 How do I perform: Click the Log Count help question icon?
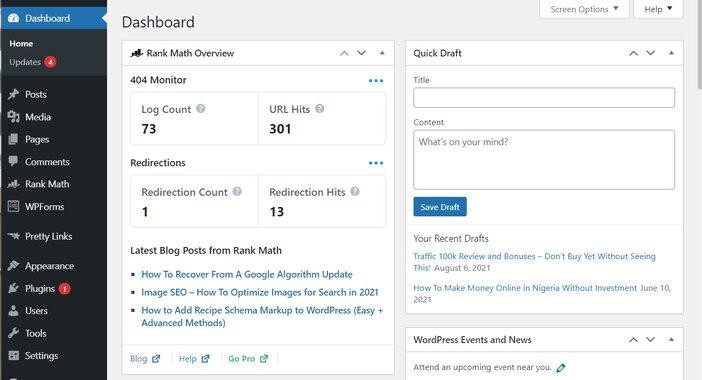201,108
